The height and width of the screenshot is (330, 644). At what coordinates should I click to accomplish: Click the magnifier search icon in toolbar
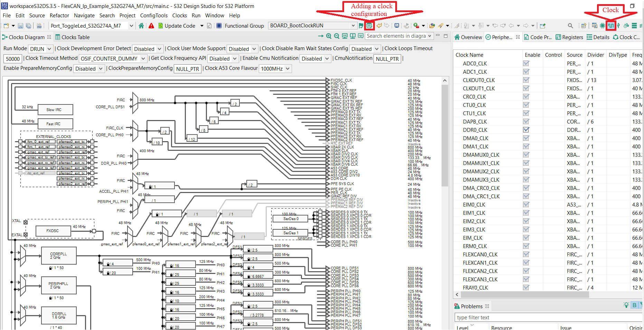(570, 26)
